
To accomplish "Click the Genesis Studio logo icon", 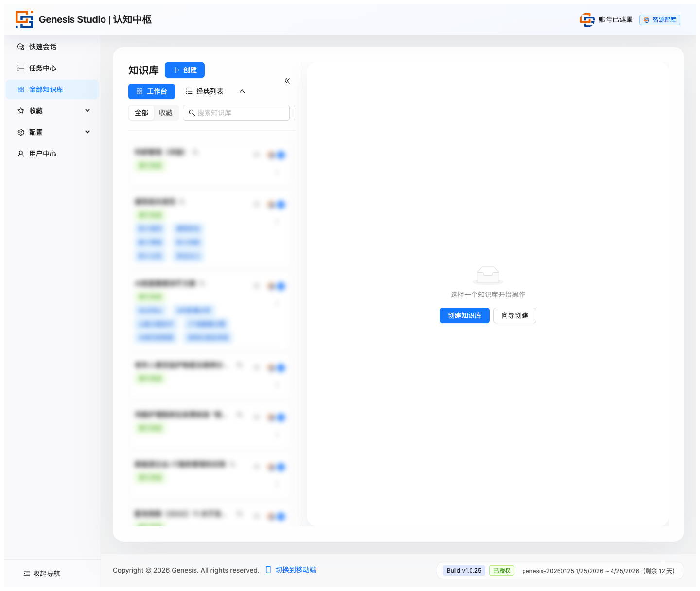I will pyautogui.click(x=24, y=19).
